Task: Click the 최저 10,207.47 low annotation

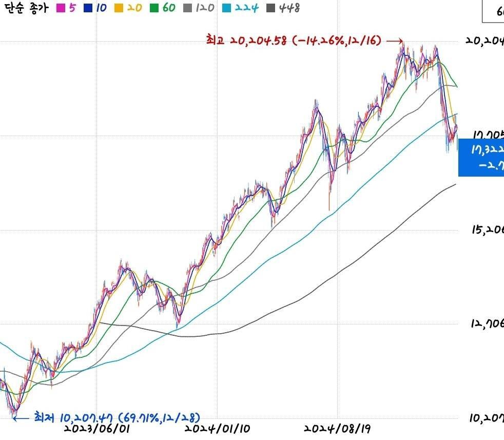Action: click(117, 416)
